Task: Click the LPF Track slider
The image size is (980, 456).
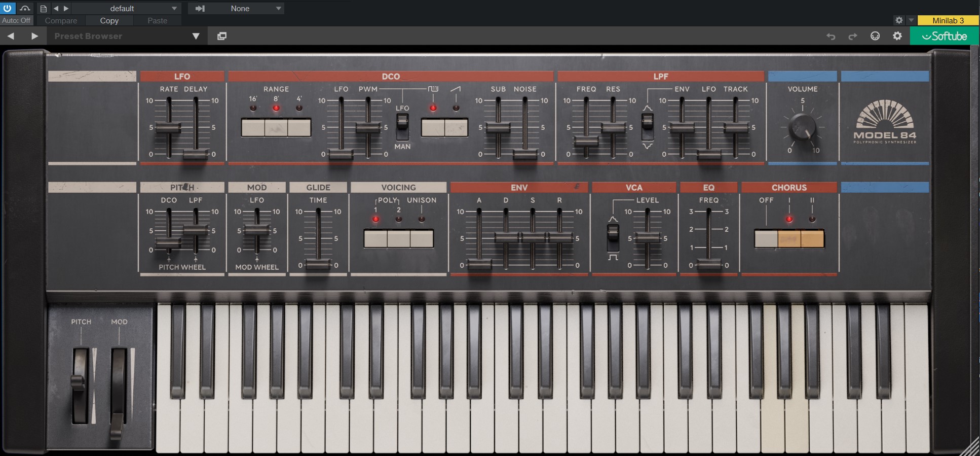Action: click(735, 128)
